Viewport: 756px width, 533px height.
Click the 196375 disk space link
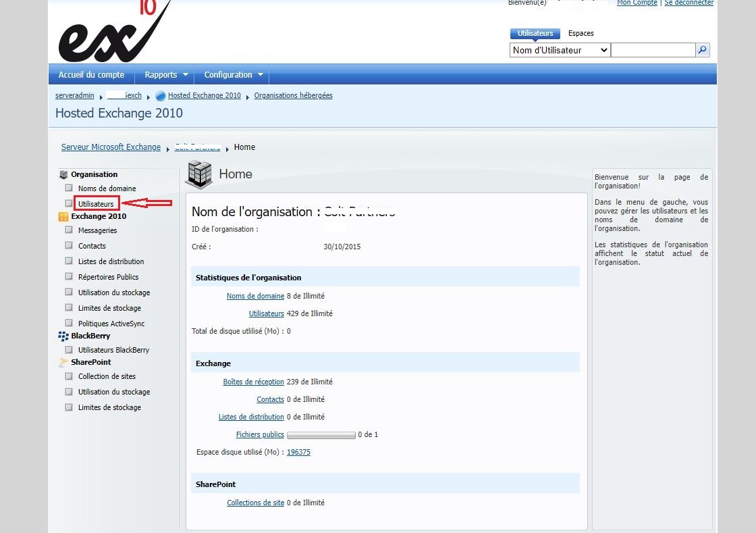click(298, 453)
